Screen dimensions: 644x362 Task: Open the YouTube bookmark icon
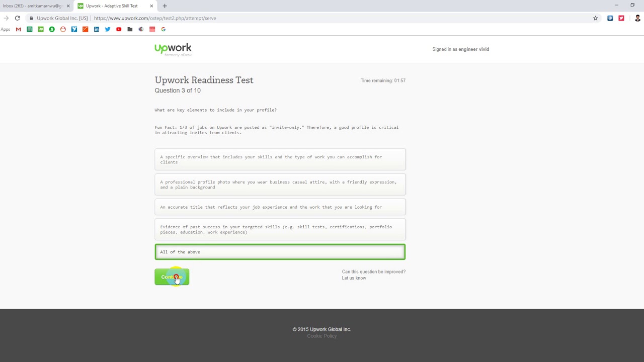point(119,29)
